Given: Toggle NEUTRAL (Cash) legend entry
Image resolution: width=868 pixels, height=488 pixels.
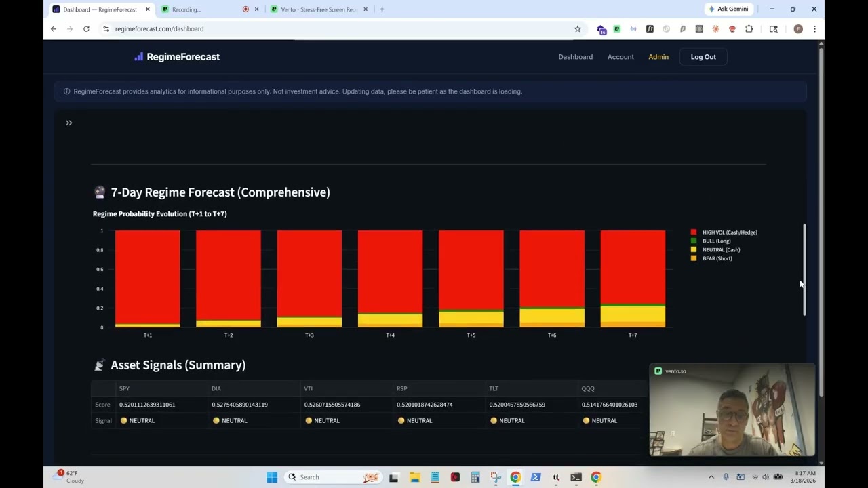Looking at the screenshot, I should point(715,249).
